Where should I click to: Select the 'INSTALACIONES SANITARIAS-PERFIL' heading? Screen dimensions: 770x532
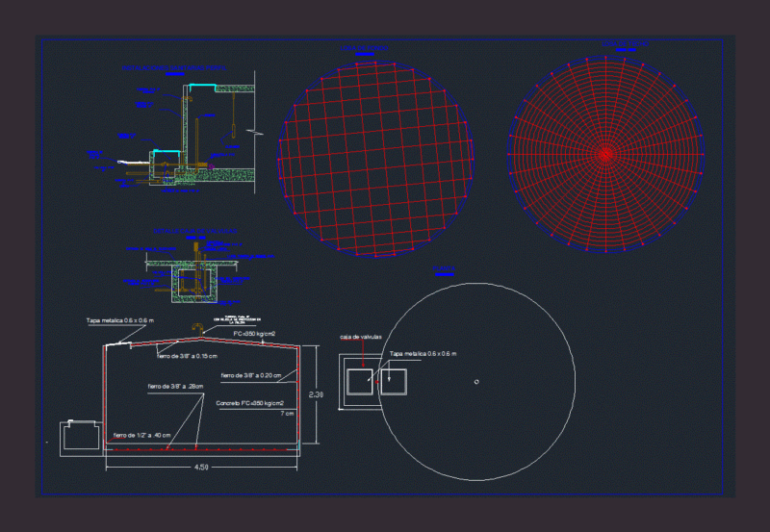click(x=174, y=67)
